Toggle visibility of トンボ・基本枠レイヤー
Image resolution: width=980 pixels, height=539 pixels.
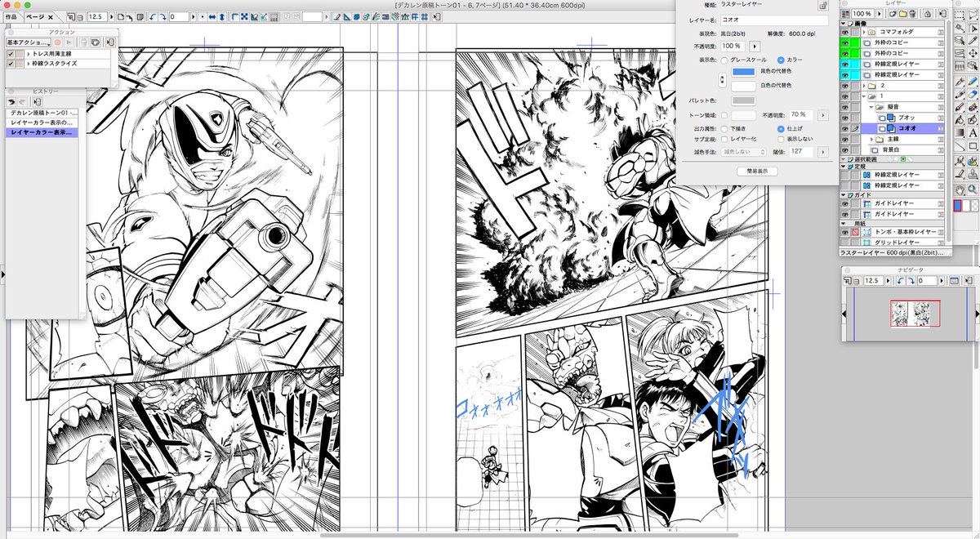tap(845, 231)
